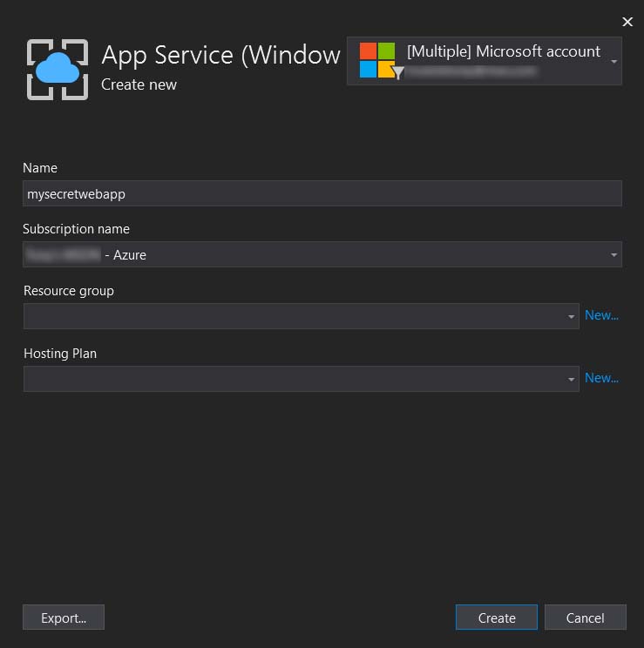The image size is (644, 648).
Task: Click the Microsoft logo in account selector
Action: pos(376,60)
